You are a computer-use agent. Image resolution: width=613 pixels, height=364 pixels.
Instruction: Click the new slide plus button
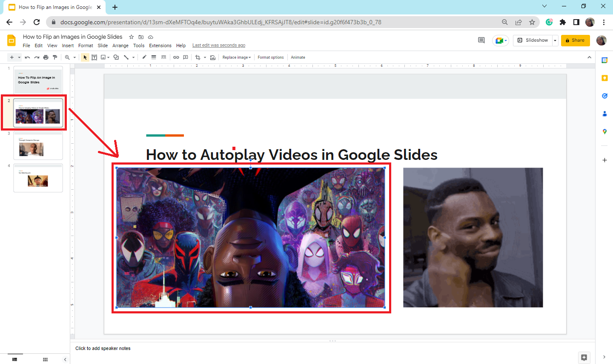coord(12,57)
